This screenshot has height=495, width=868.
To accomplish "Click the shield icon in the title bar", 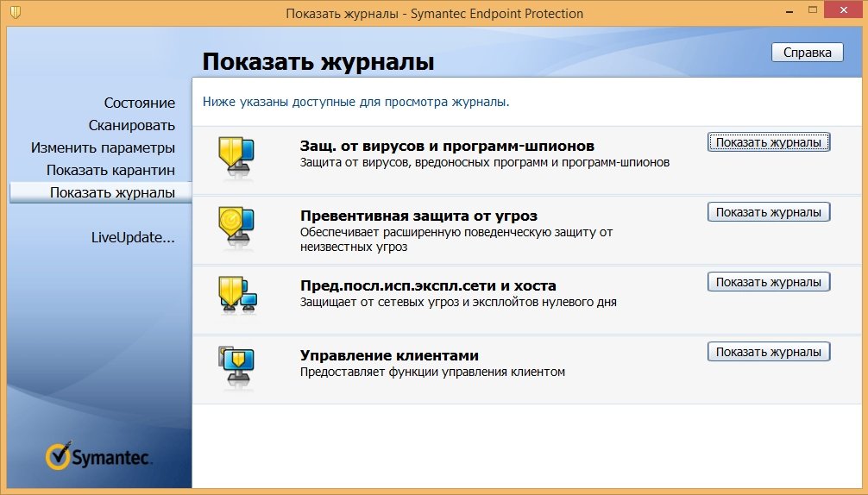I will coord(16,12).
